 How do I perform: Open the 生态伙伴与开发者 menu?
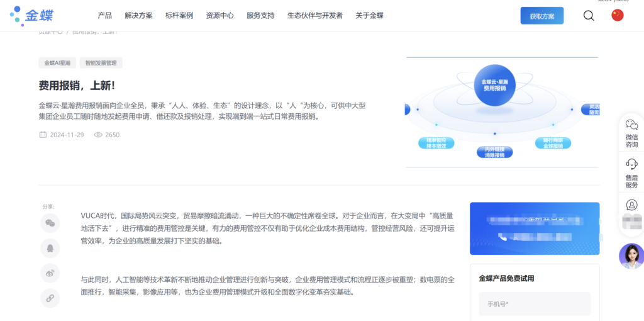click(314, 16)
